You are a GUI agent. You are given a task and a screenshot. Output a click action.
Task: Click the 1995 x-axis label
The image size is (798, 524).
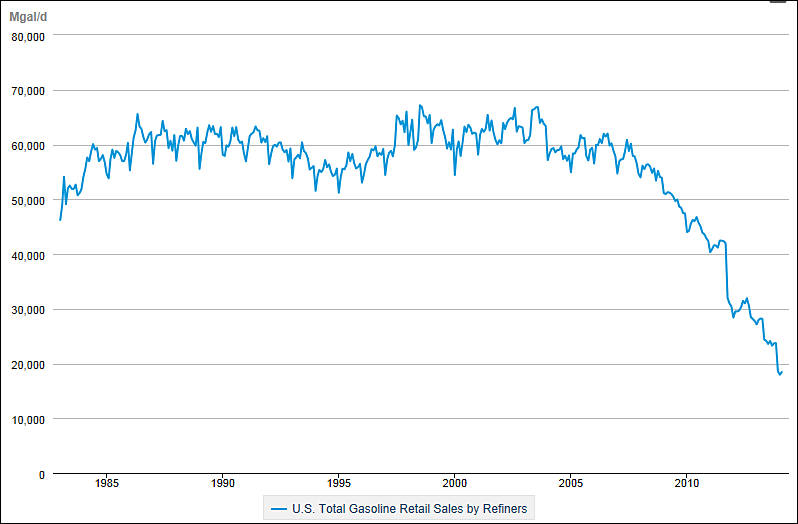coord(339,483)
